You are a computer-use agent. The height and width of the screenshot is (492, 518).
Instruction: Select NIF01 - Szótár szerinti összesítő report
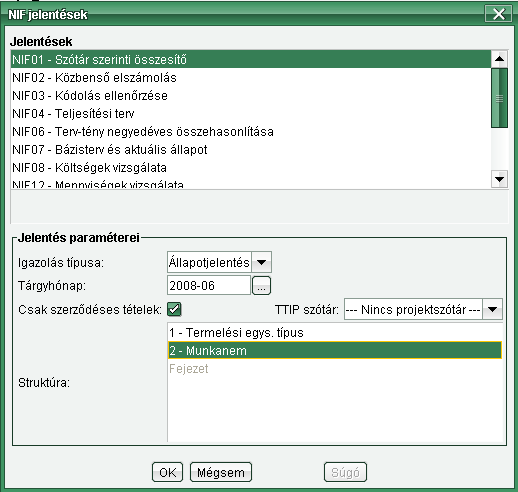coord(251,60)
